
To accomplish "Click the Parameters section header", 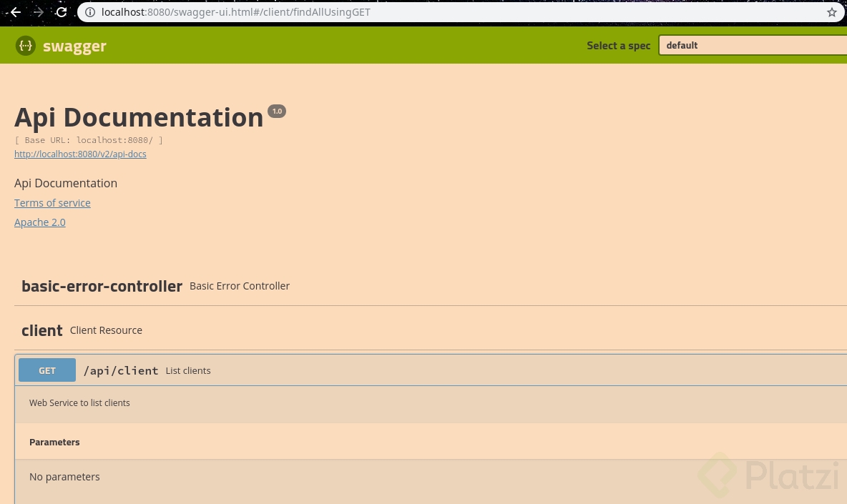I will pos(54,442).
